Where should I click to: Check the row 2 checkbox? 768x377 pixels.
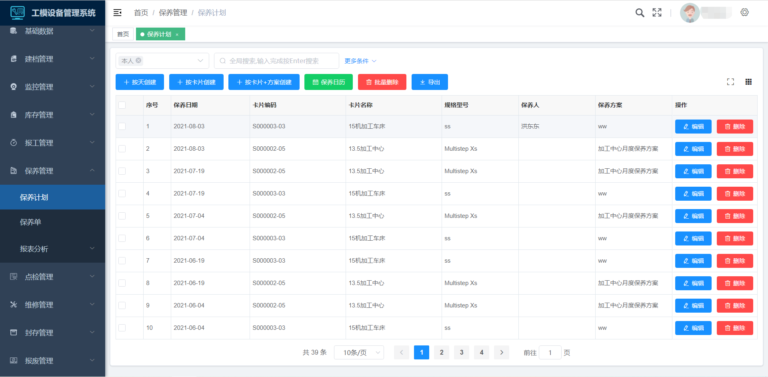pos(122,148)
